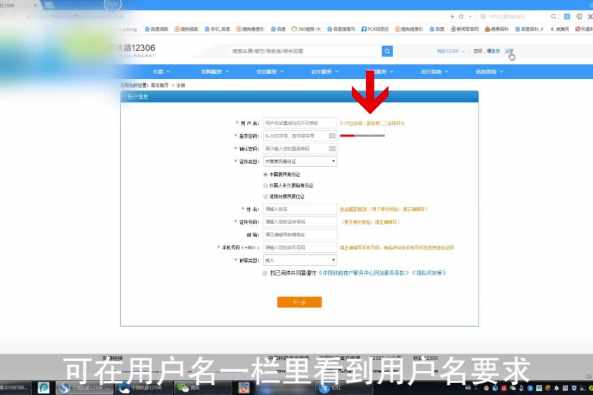Click the orange 下一步 button
The image size is (593, 395).
(x=300, y=302)
